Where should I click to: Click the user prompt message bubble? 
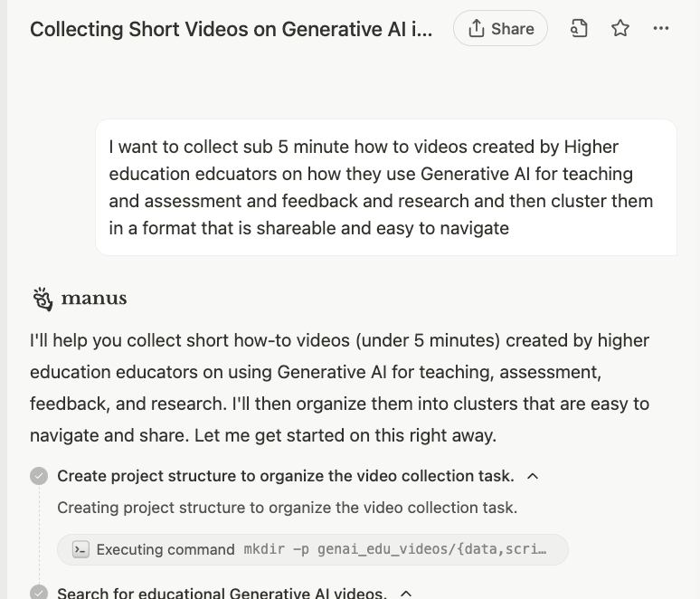point(386,187)
